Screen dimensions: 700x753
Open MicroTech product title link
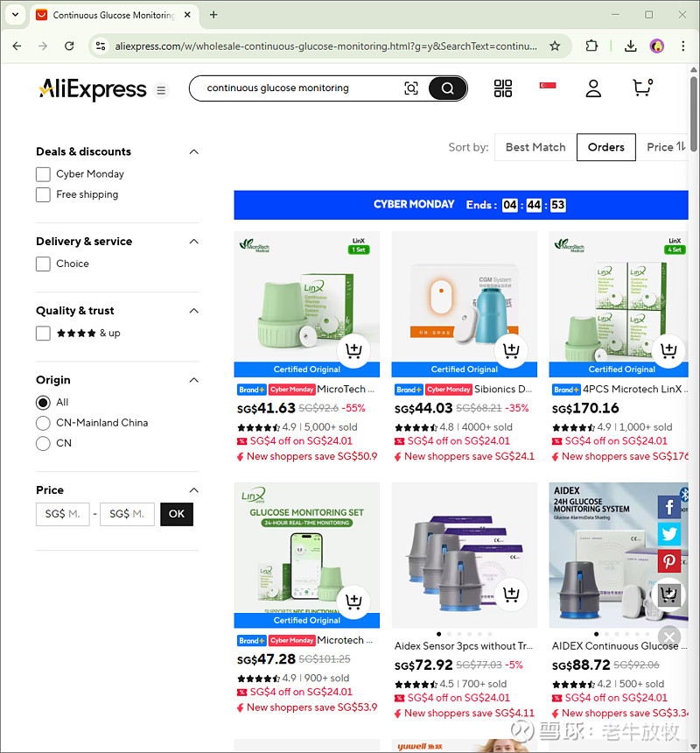coord(346,390)
